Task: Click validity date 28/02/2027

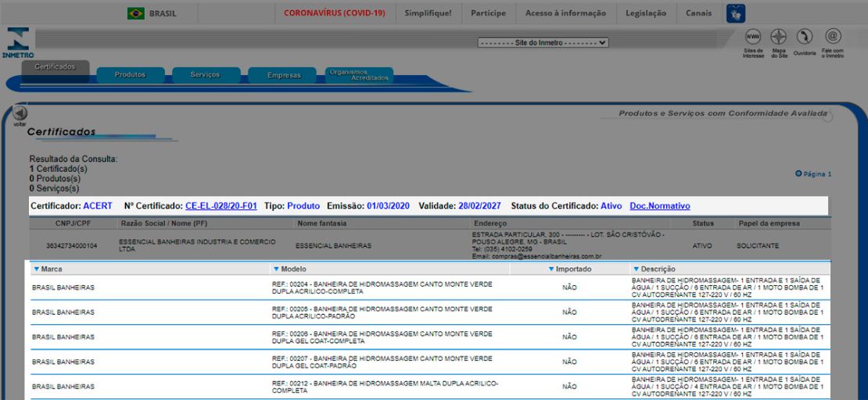Action: click(x=479, y=205)
